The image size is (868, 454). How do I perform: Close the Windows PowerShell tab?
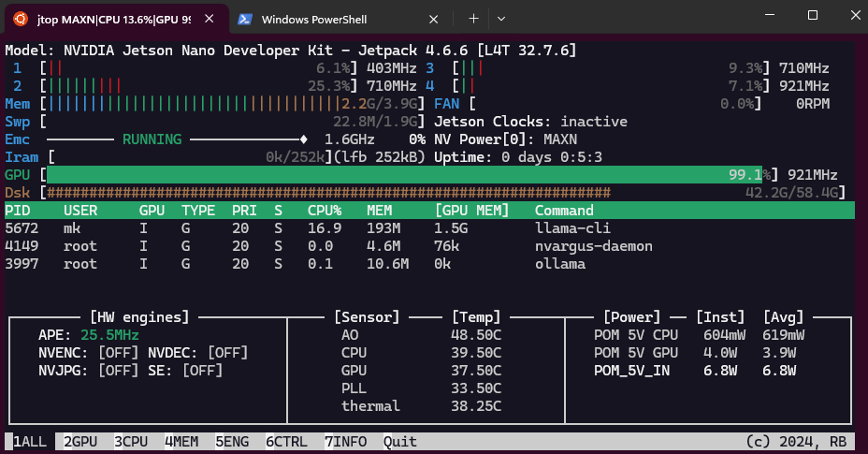point(434,19)
